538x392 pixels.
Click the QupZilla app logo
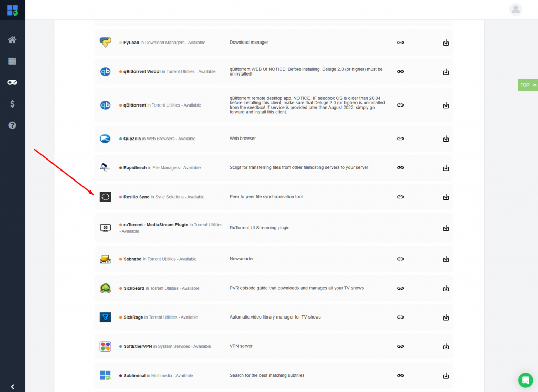point(105,139)
